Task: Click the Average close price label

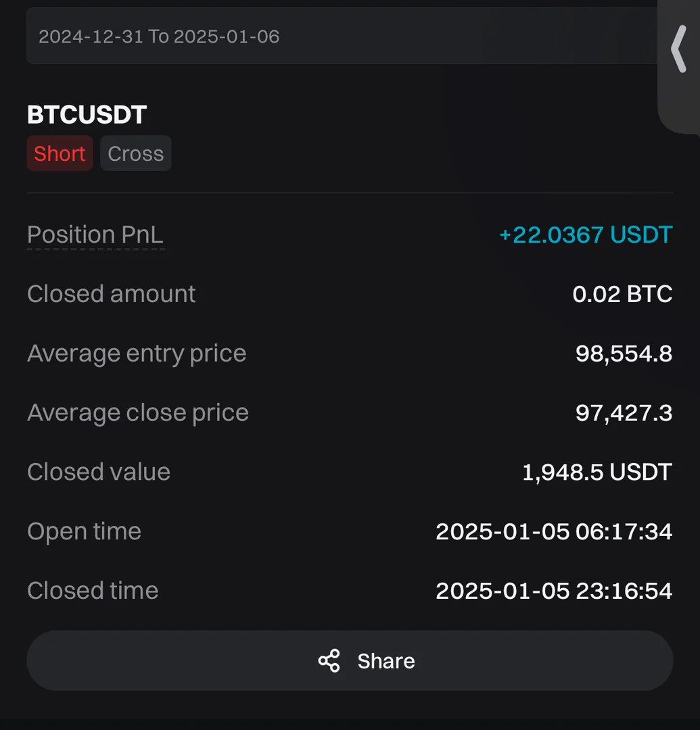Action: pyautogui.click(x=138, y=413)
